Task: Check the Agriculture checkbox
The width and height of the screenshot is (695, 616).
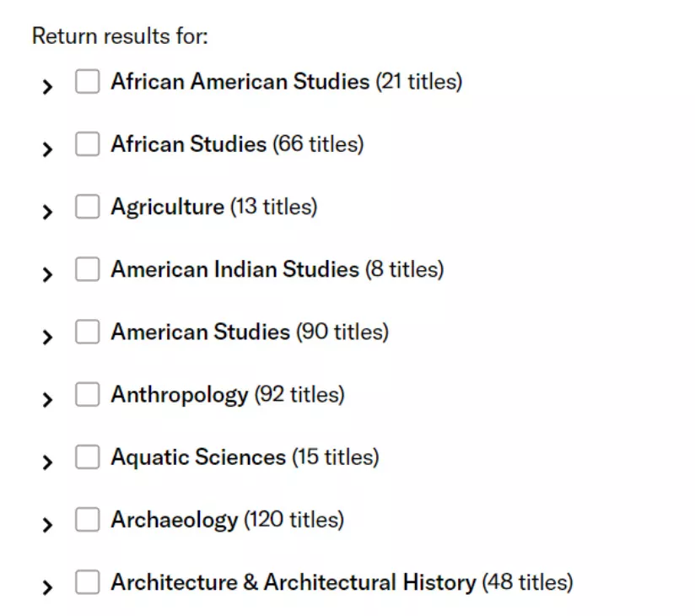Action: [88, 207]
